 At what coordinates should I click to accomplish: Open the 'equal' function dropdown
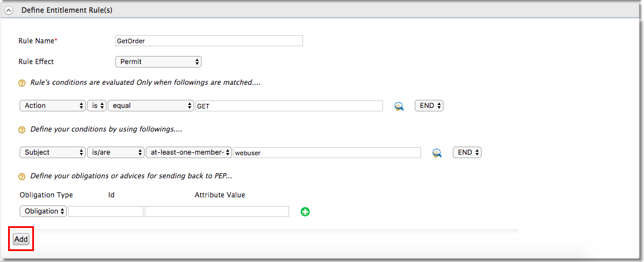coord(151,106)
